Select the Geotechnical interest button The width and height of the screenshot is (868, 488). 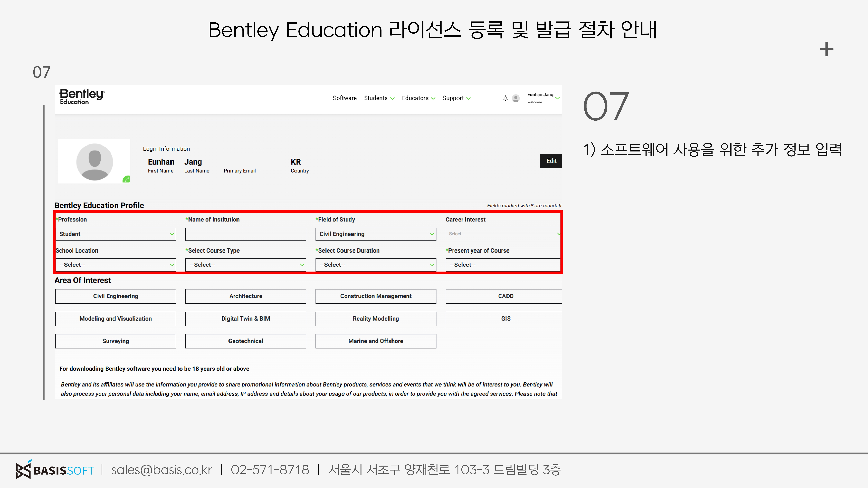(x=246, y=341)
